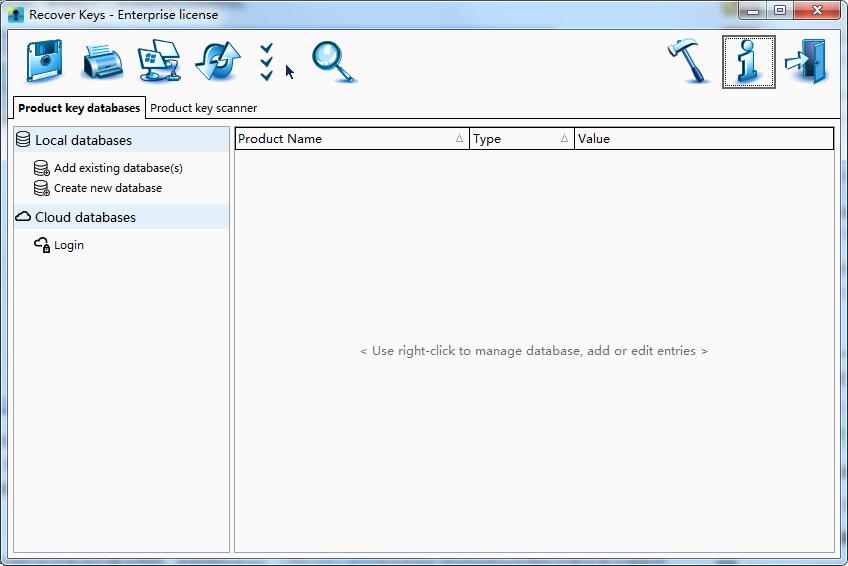Click Create new database
The height and width of the screenshot is (566, 848).
pyautogui.click(x=98, y=188)
